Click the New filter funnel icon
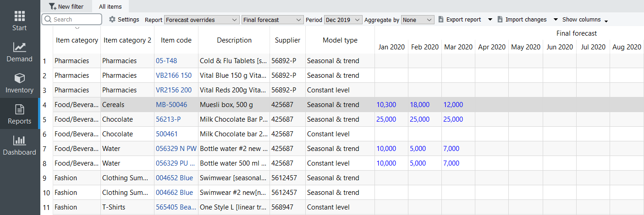644x215 pixels. click(52, 6)
